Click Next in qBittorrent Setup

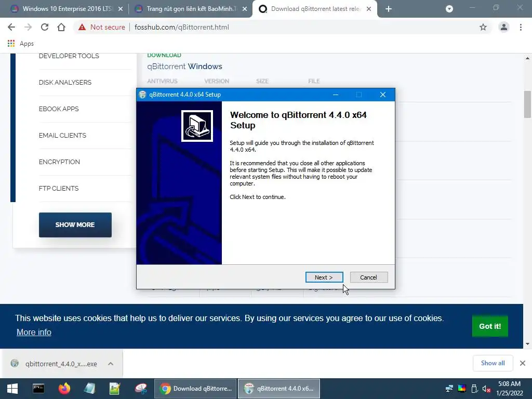pyautogui.click(x=324, y=277)
